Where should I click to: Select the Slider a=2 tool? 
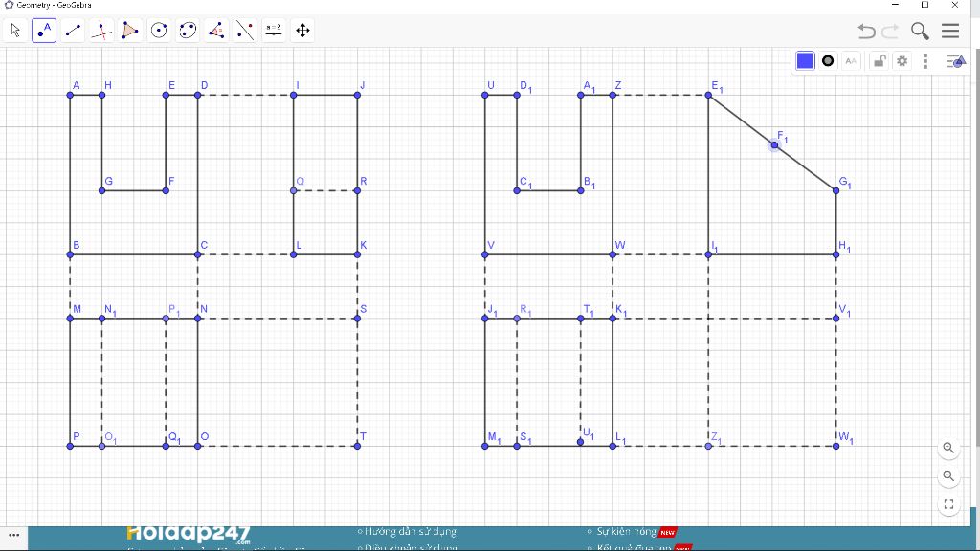274,30
